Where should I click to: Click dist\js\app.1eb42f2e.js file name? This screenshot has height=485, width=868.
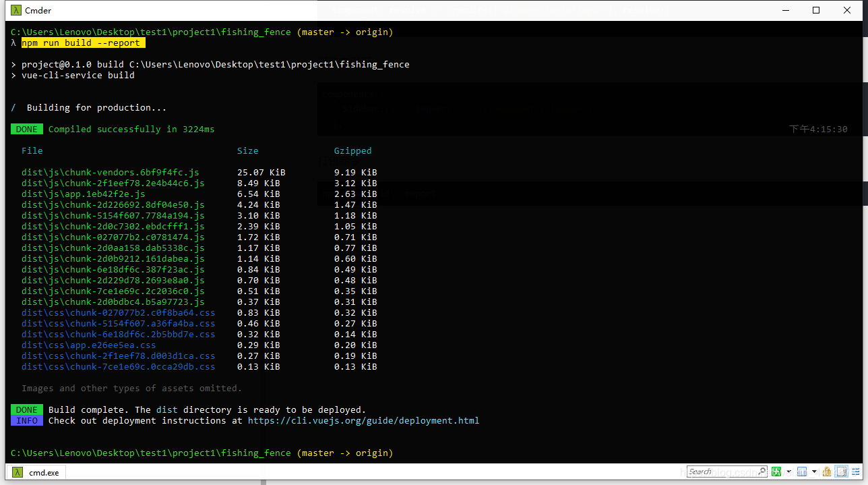(84, 194)
